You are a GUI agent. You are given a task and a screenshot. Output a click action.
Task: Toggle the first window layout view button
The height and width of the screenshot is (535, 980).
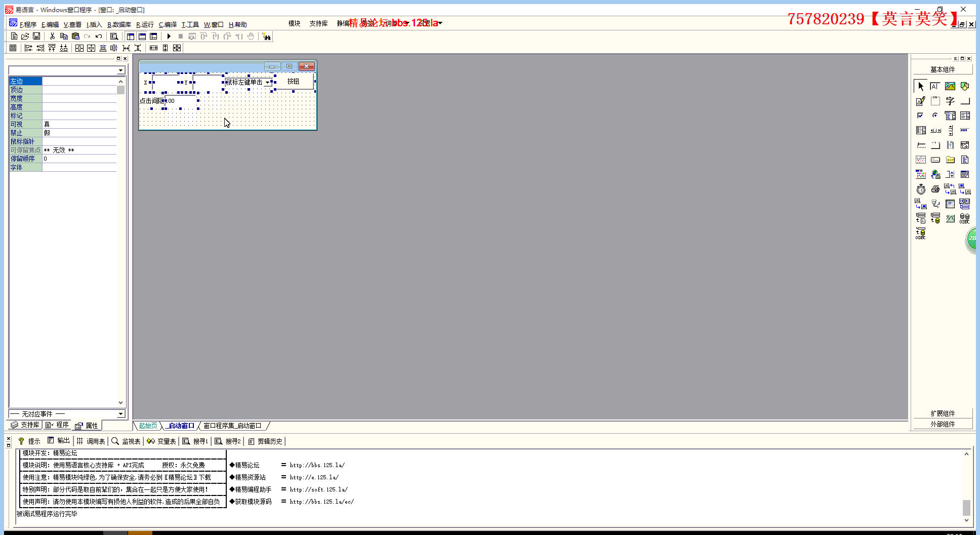[131, 36]
